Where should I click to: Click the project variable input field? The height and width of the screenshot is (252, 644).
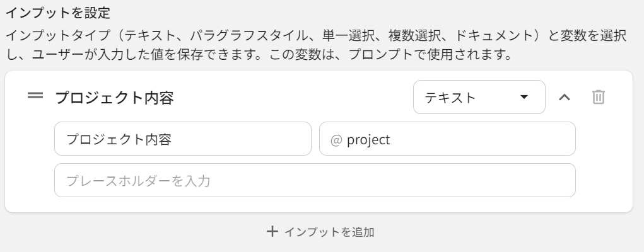(447, 139)
